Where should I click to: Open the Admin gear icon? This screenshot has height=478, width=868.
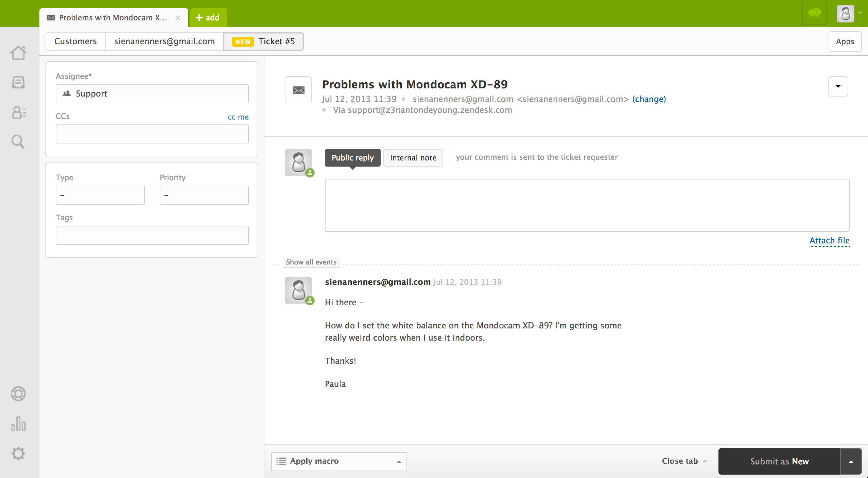tap(18, 453)
